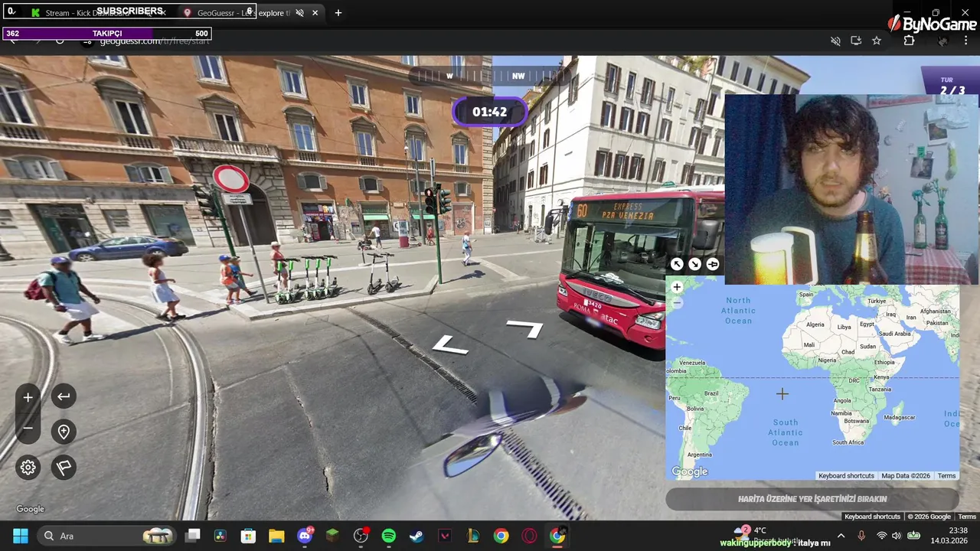980x551 pixels.
Task: Open Wi-Fi network settings in tray
Action: pos(881,536)
